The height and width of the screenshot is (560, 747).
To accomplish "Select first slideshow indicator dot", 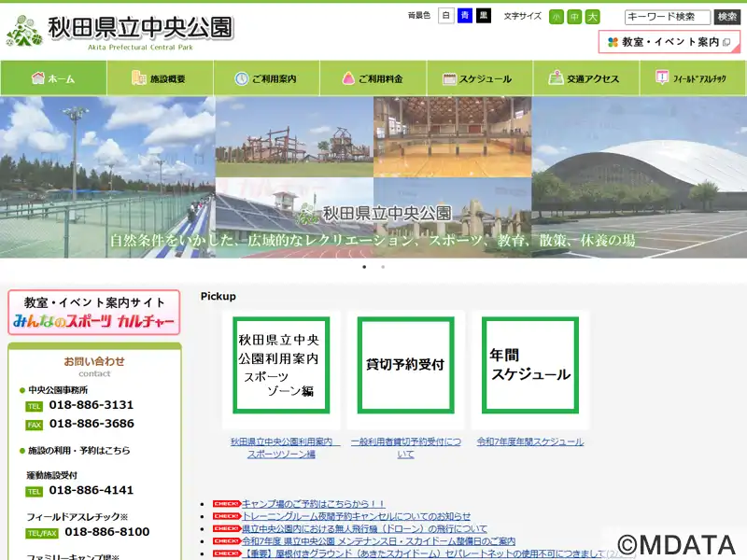I will [364, 267].
